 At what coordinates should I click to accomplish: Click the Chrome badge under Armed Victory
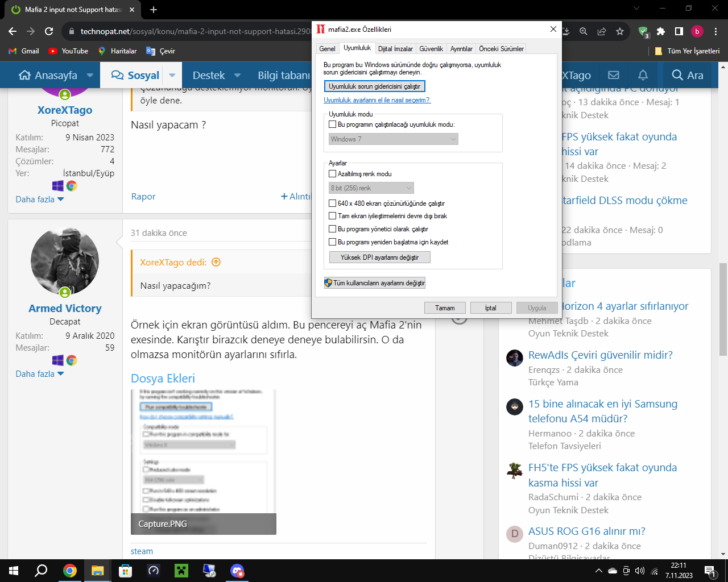pos(72,360)
